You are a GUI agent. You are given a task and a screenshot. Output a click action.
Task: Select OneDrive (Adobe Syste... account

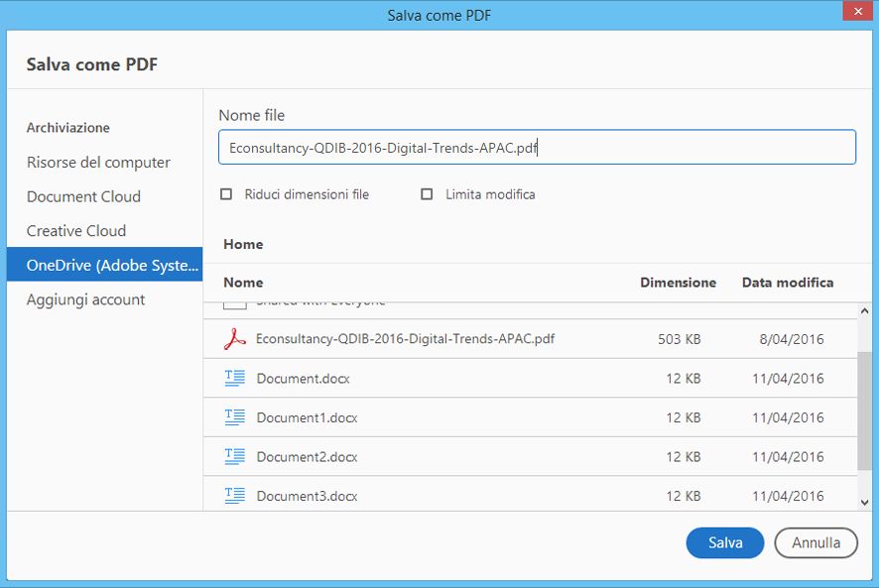click(105, 265)
